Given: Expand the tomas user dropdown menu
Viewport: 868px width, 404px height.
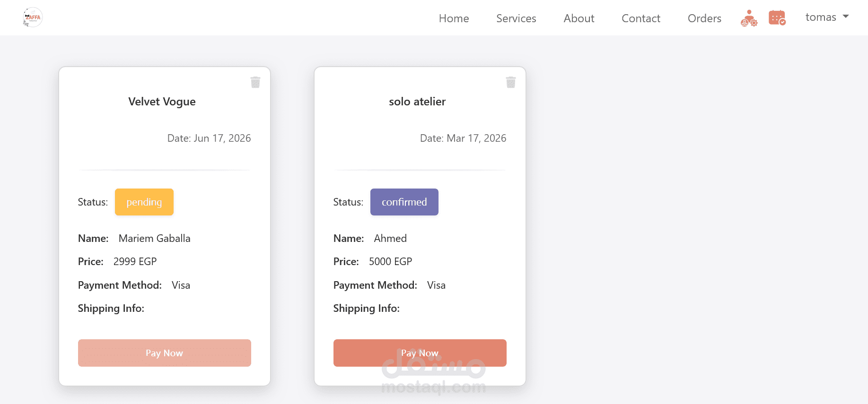Looking at the screenshot, I should click(827, 17).
